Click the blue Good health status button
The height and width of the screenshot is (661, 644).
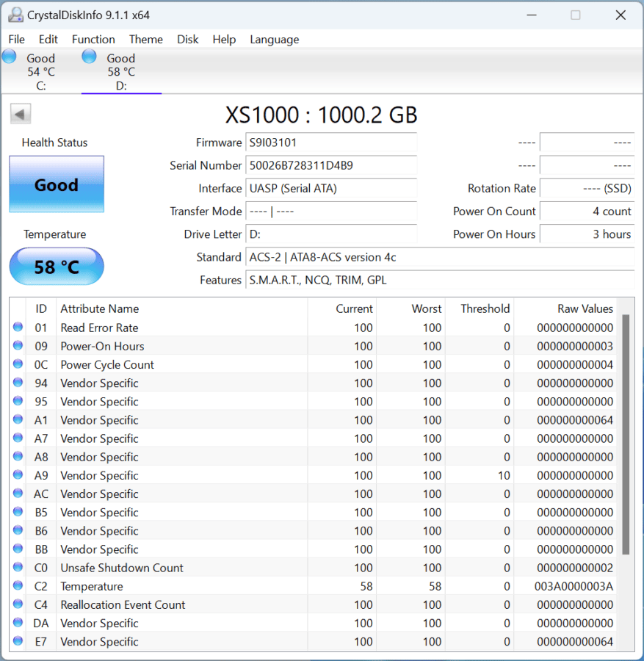(57, 184)
